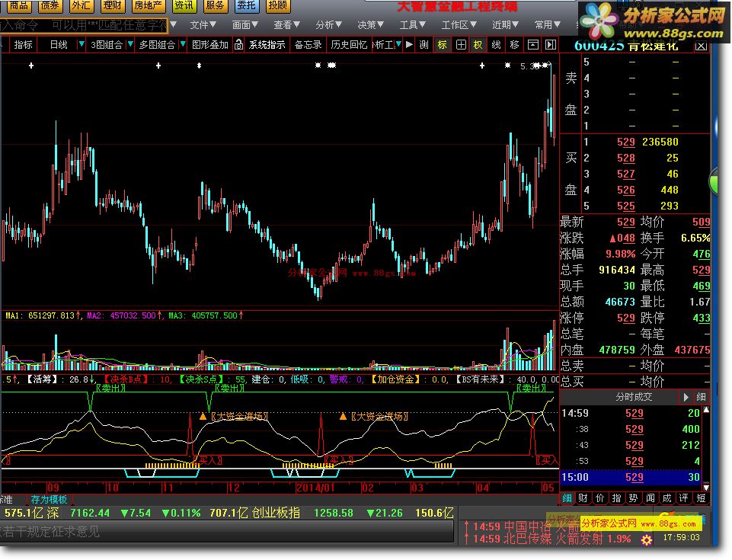Image resolution: width=732 pixels, height=560 pixels.
Task: Click the 存为模板 save template tab
Action: pyautogui.click(x=49, y=500)
